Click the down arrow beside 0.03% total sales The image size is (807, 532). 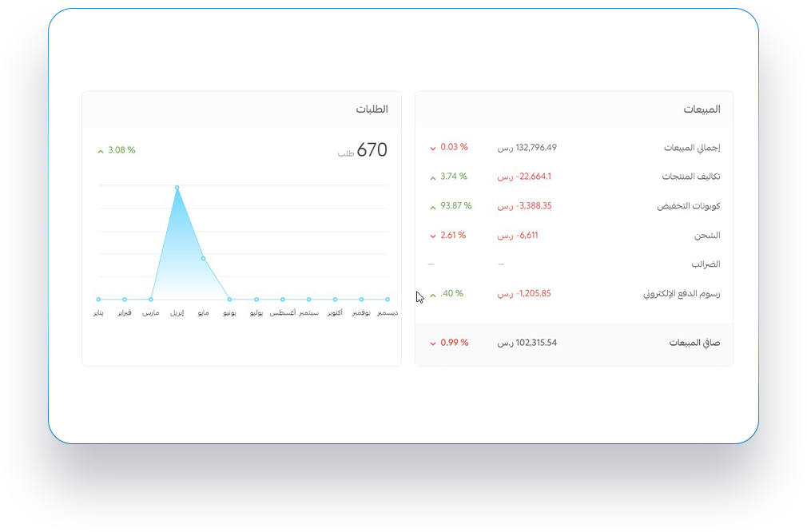[x=433, y=149]
